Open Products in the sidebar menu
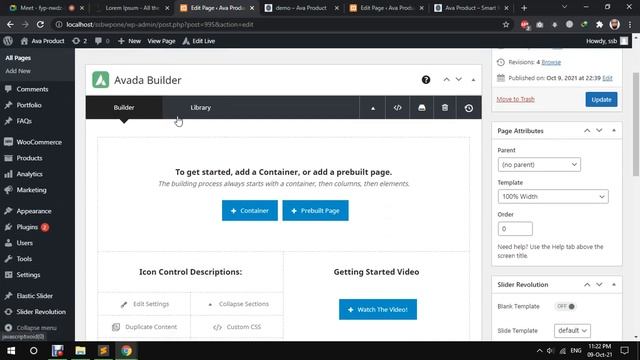This screenshot has width=640, height=360. (x=29, y=158)
